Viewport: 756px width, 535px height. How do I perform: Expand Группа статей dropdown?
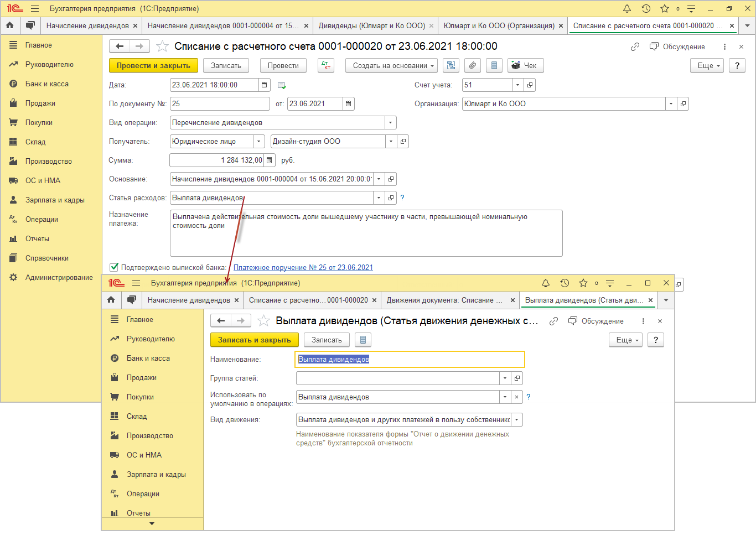[x=505, y=378]
